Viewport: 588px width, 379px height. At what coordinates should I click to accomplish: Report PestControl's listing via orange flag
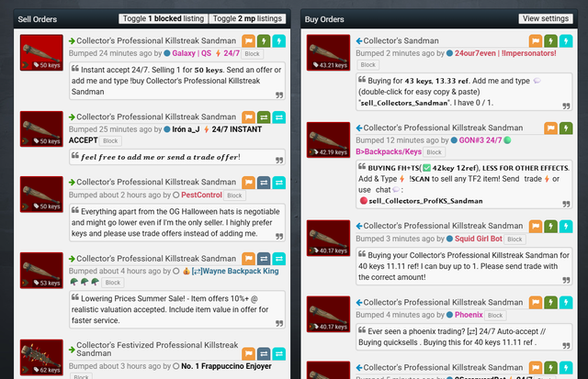(x=248, y=183)
